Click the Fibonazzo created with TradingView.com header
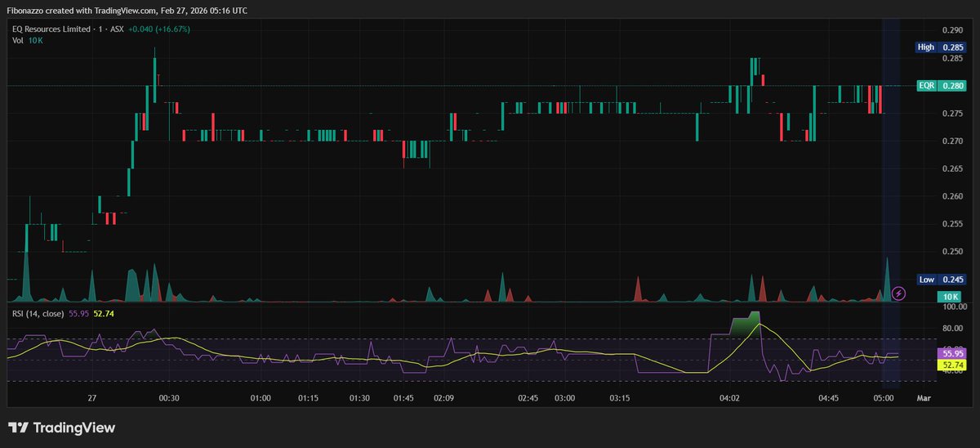The width and height of the screenshot is (980, 448). click(x=127, y=11)
